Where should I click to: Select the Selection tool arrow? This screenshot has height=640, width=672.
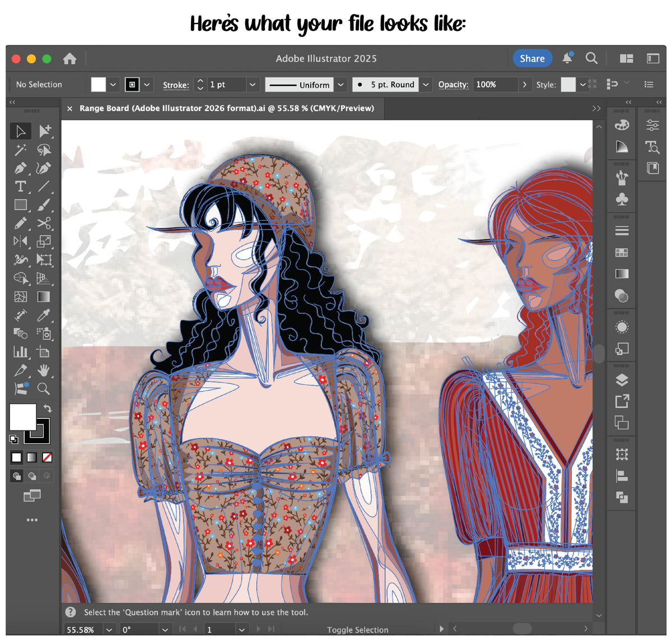21,131
